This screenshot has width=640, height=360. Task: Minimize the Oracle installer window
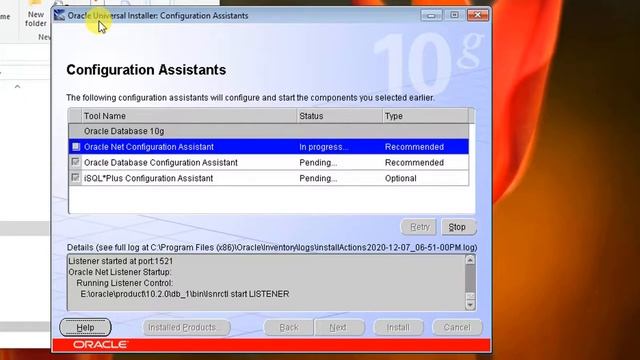coord(431,15)
